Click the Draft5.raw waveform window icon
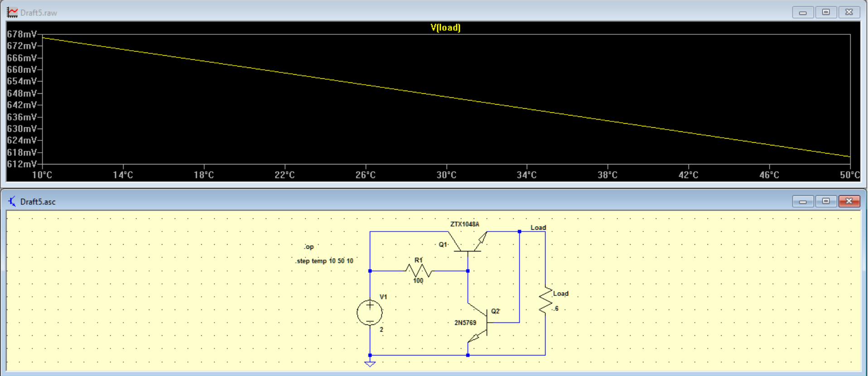868x376 pixels. (x=12, y=13)
